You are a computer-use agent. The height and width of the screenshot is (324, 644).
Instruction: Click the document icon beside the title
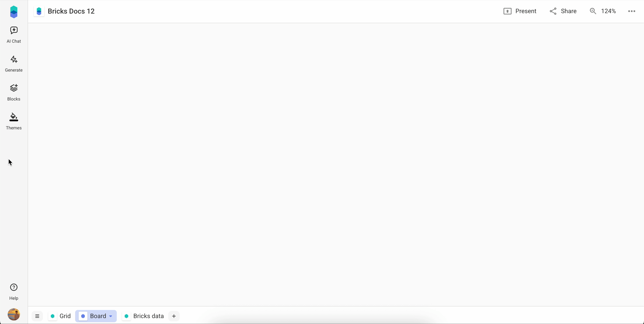pyautogui.click(x=39, y=11)
